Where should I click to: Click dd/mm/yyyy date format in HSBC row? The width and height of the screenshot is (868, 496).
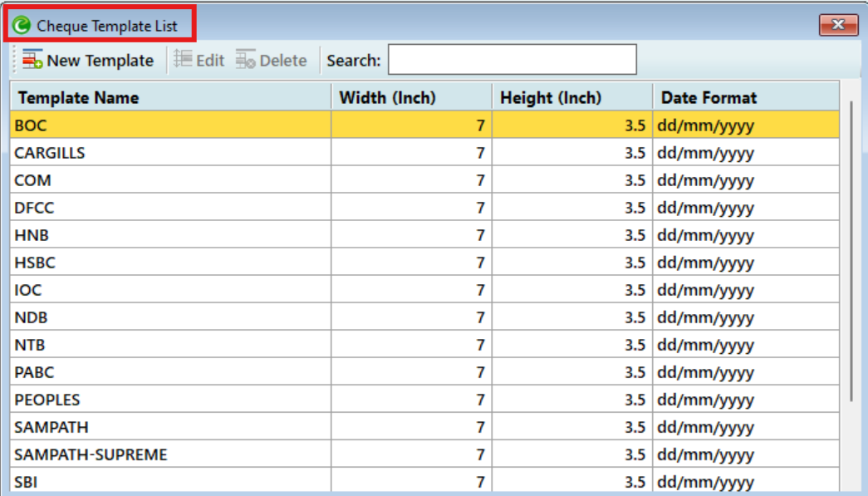[705, 263]
